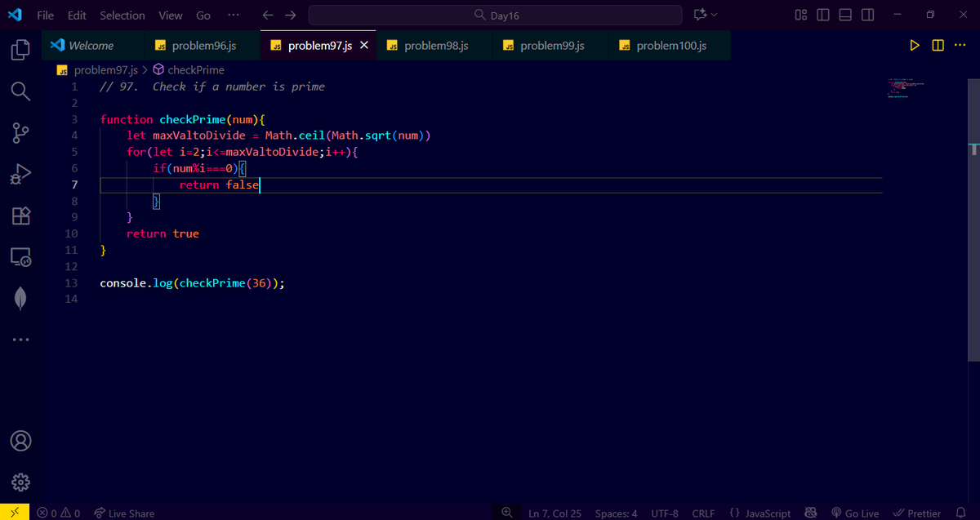Screen dimensions: 980x520
Task: Open the MongoDB extension panel
Action: [20, 296]
